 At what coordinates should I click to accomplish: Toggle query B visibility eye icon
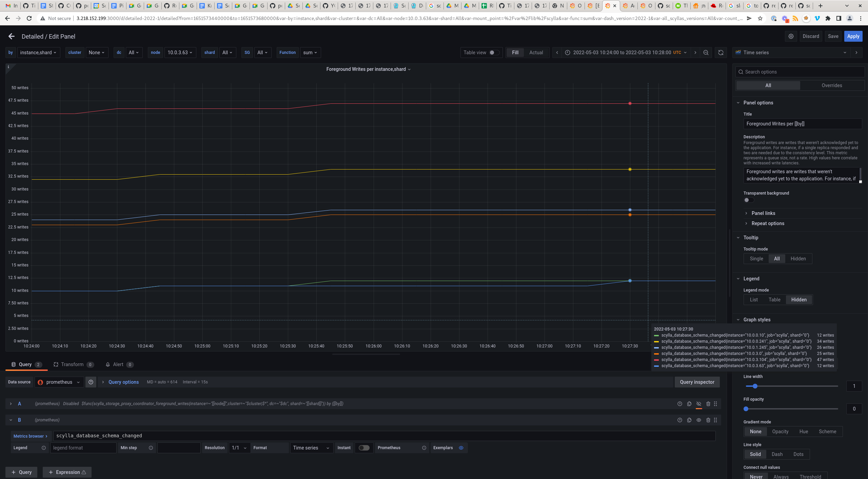698,420
